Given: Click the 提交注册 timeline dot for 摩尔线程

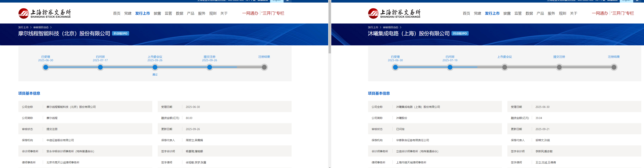Looking at the screenshot, I should [209, 67].
